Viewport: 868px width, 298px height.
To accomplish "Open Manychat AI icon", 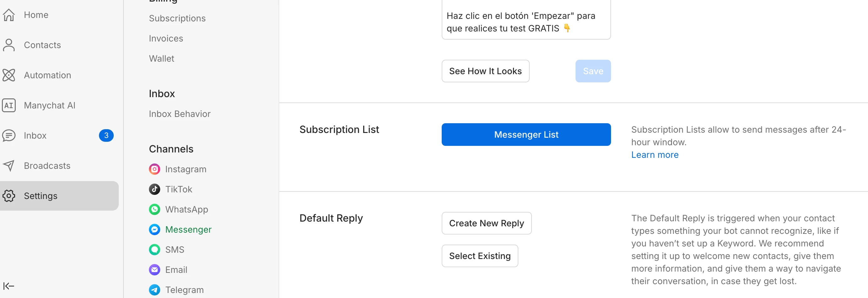I will (9, 106).
